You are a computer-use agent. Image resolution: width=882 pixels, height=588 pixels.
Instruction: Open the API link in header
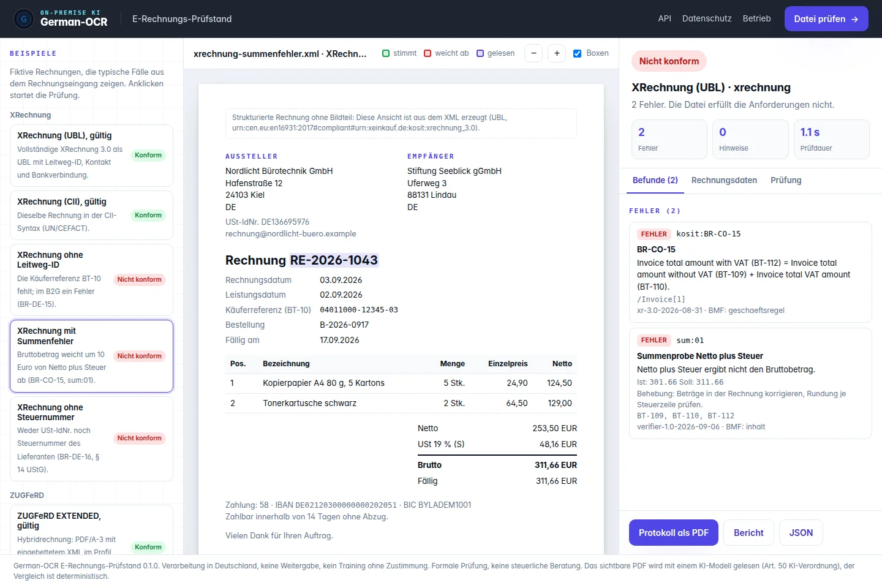tap(665, 18)
